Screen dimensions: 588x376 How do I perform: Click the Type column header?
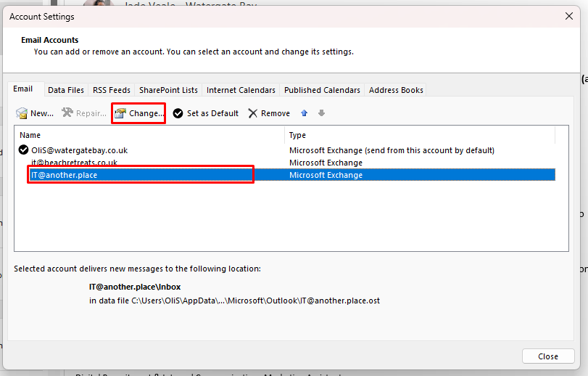pos(297,135)
